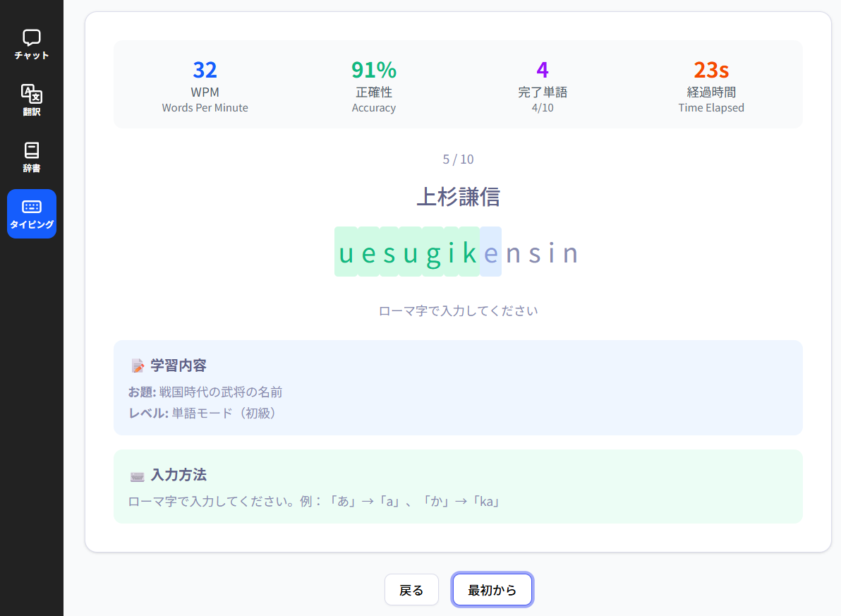Click the Time Elapsed label
The image size is (841, 616).
(711, 108)
